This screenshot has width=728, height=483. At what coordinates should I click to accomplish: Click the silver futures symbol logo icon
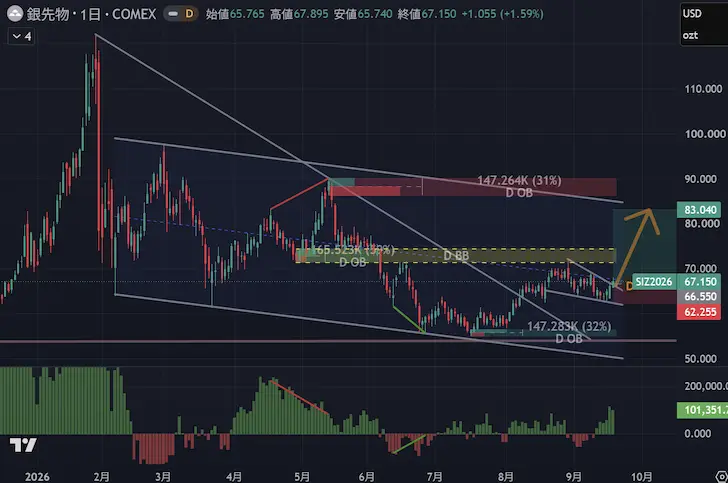(14, 13)
